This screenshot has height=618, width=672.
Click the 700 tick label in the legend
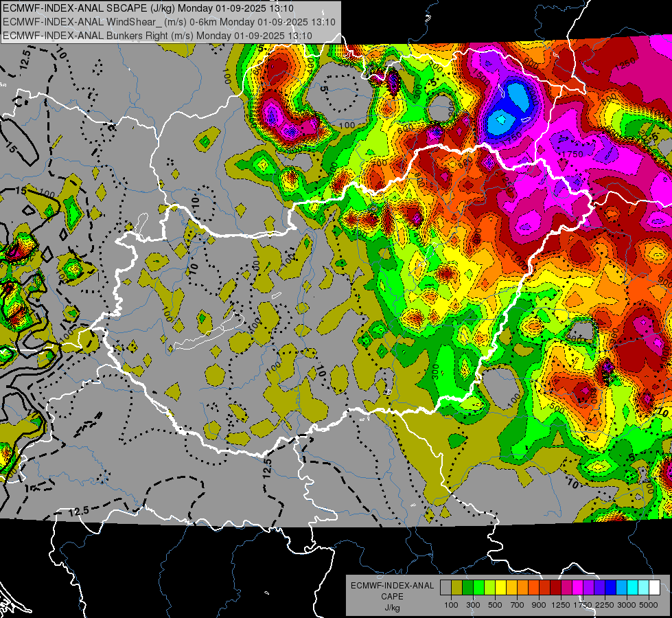[x=518, y=605]
